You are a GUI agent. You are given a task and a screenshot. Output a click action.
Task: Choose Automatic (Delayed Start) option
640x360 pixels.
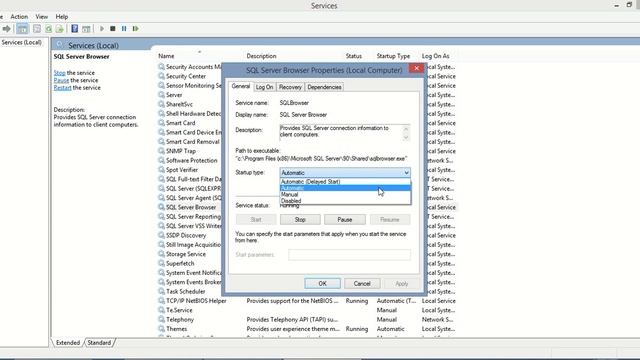pos(345,182)
